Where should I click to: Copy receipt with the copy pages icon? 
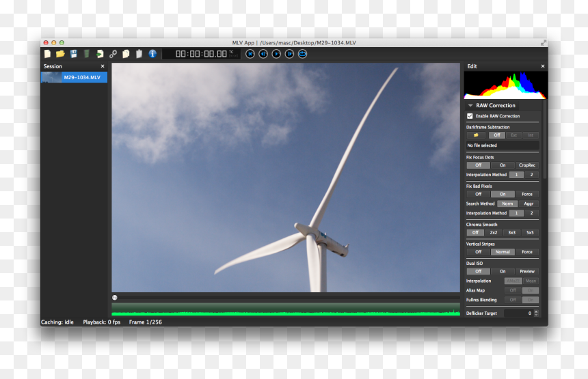pyautogui.click(x=126, y=54)
